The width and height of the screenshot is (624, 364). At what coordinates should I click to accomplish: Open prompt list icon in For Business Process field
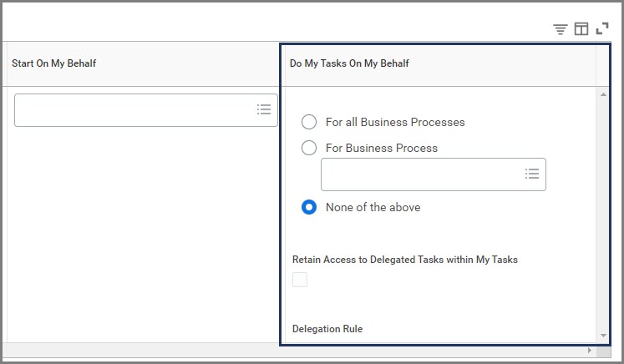click(x=532, y=174)
